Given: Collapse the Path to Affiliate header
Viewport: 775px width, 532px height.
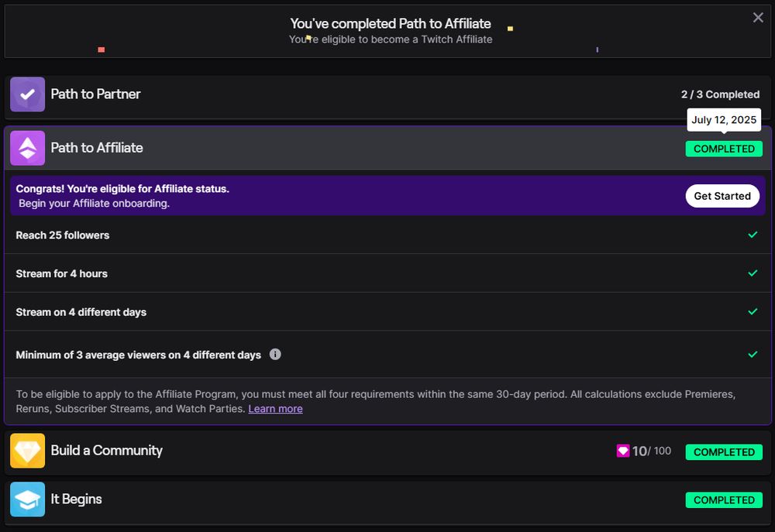Looking at the screenshot, I should pos(387,148).
